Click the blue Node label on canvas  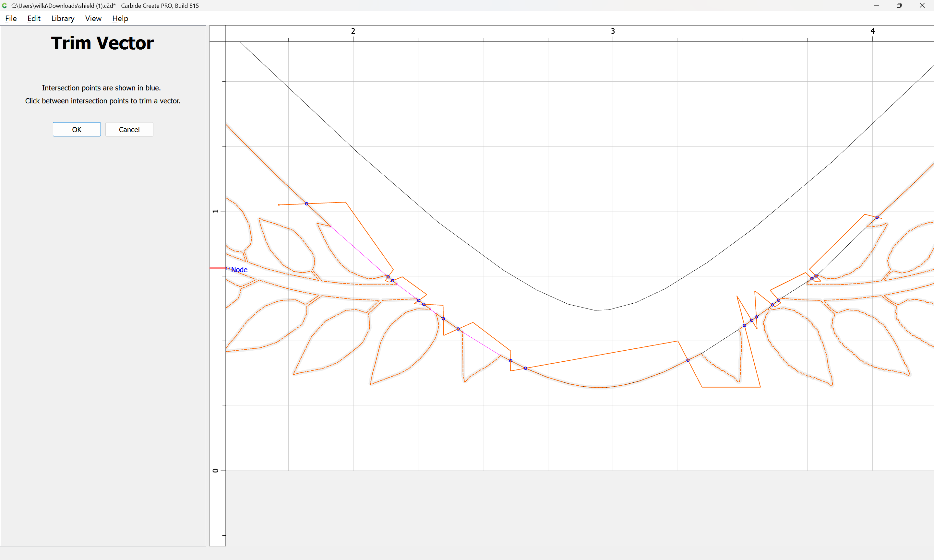pyautogui.click(x=239, y=270)
